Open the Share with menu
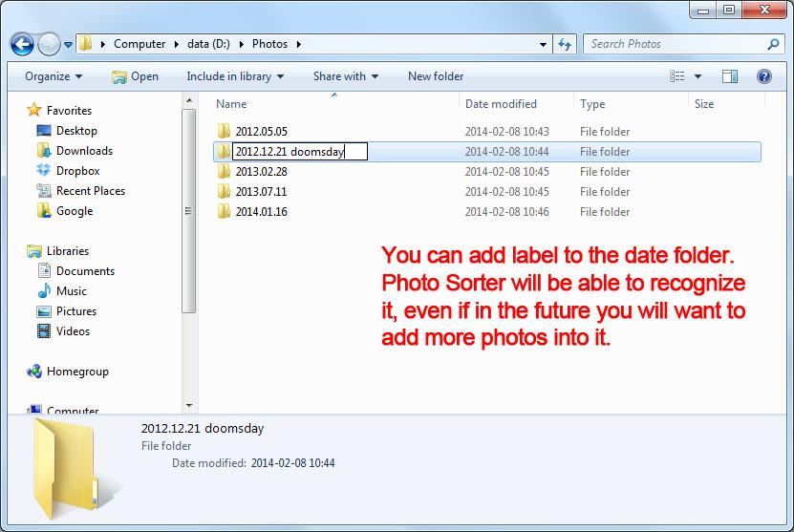 tap(346, 76)
